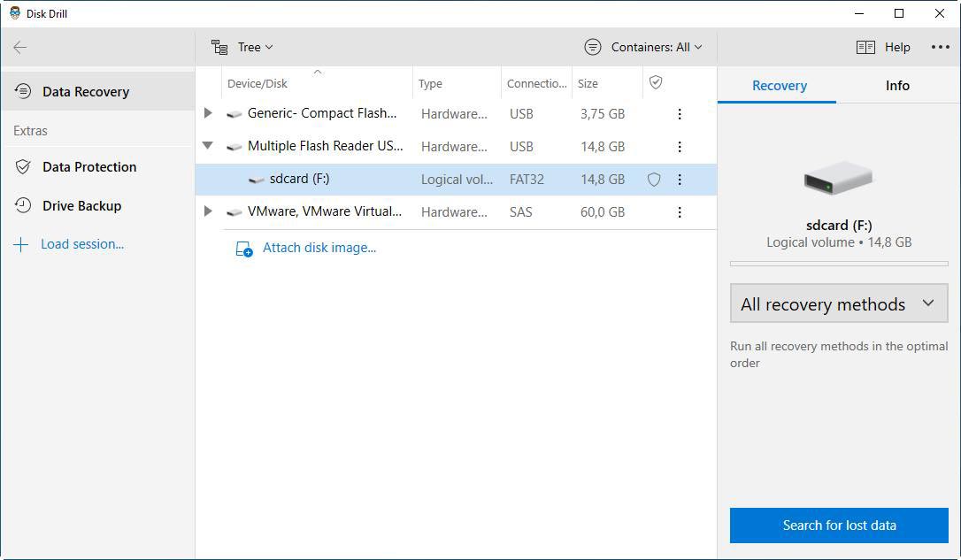Select Generic- Compact Flash disk row
Screen dimensions: 961x560
[x=456, y=113]
